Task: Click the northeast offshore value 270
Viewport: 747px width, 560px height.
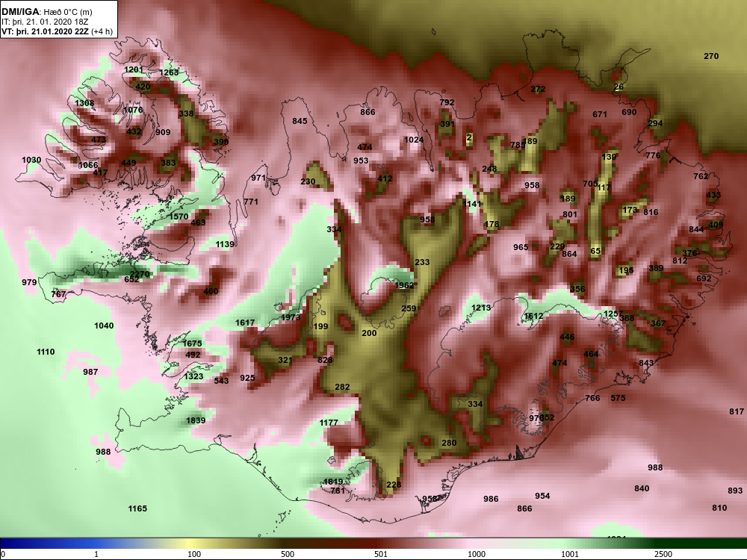Action: tap(711, 56)
